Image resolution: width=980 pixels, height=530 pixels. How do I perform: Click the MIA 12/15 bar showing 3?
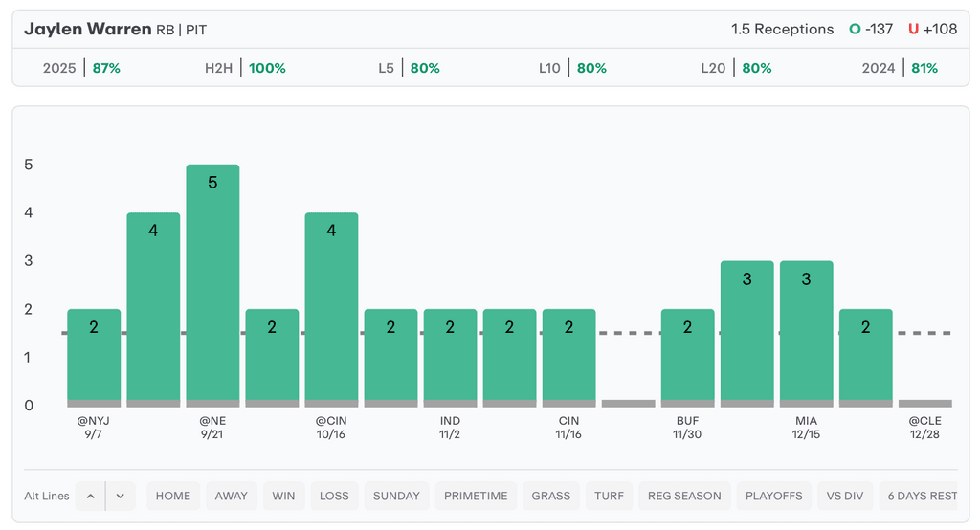coord(806,333)
